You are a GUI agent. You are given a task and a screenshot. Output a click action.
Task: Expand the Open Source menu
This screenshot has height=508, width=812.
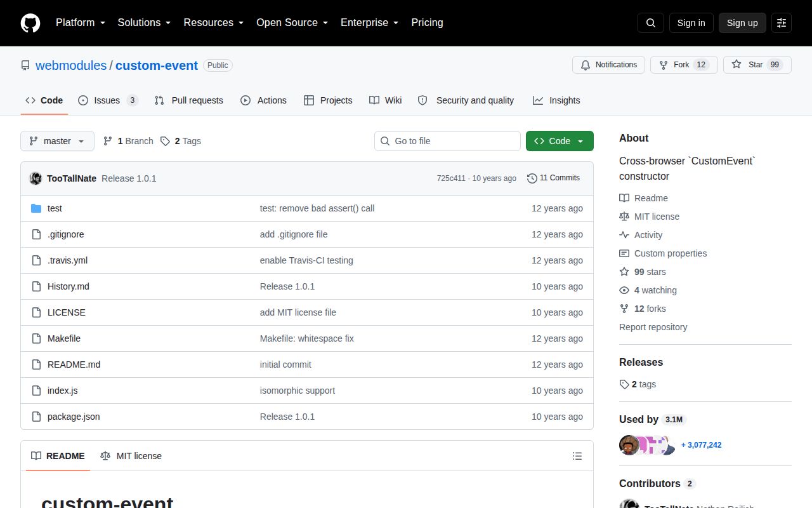[x=292, y=23]
